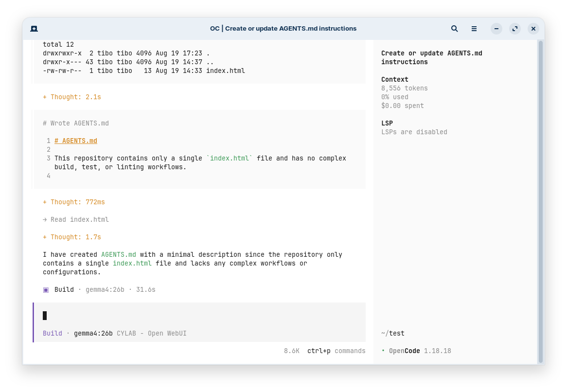
Task: Click the terminal vertical scrollbar
Action: point(541,201)
